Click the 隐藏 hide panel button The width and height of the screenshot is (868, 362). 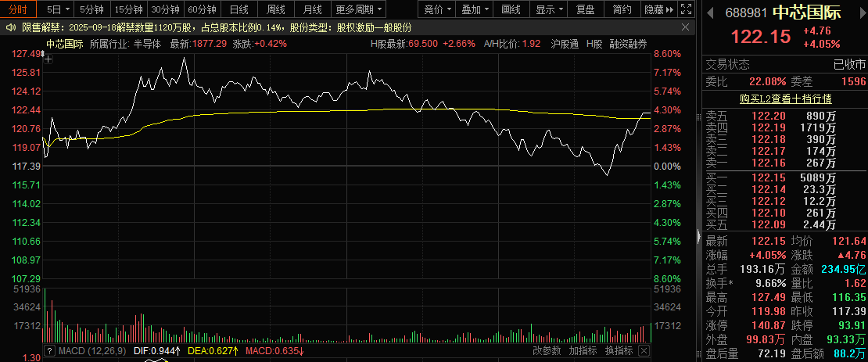[658, 9]
